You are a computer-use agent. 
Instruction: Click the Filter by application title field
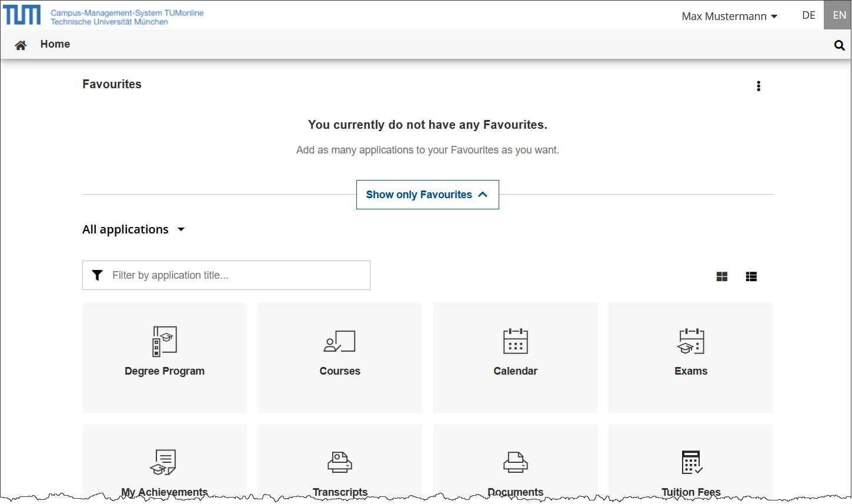235,275
